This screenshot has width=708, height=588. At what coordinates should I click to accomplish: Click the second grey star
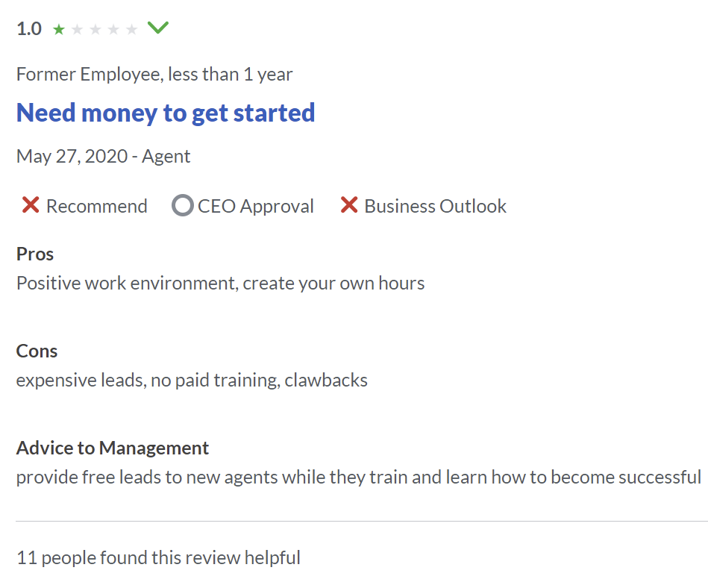(77, 30)
